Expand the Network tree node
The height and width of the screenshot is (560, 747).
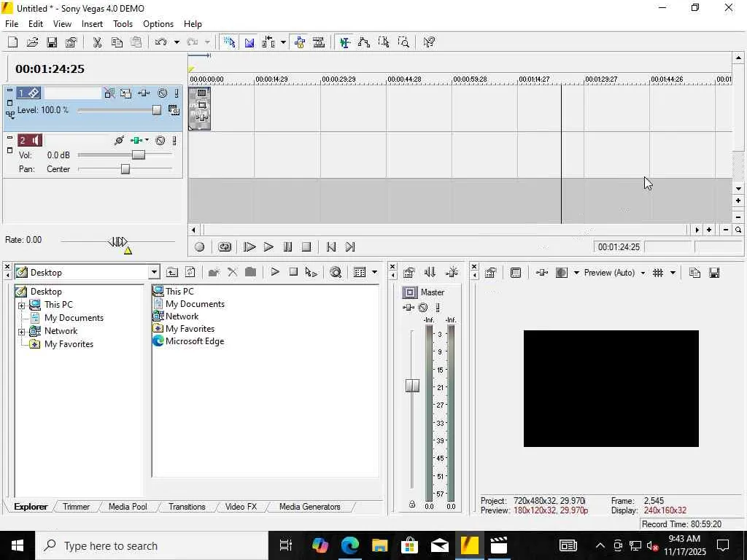[21, 332]
